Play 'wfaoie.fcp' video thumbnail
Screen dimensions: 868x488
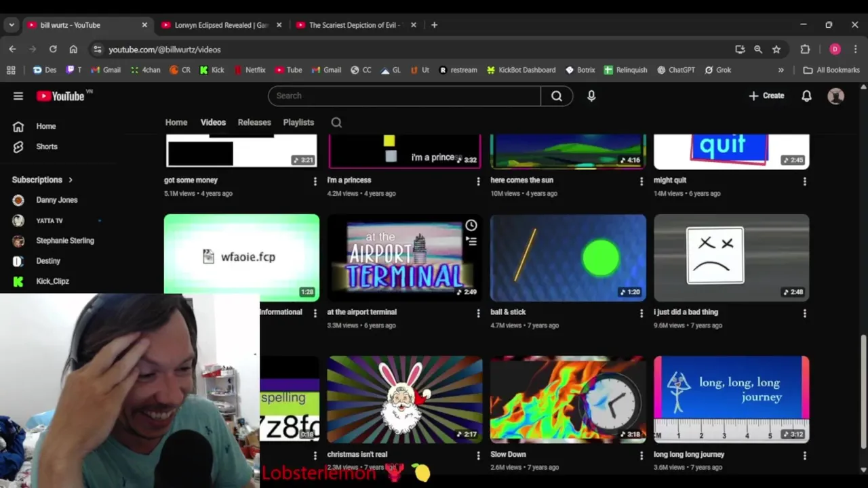pyautogui.click(x=241, y=258)
